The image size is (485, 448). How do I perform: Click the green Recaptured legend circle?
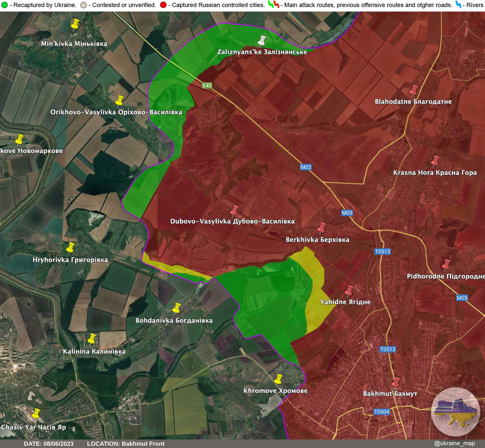[x=4, y=5]
